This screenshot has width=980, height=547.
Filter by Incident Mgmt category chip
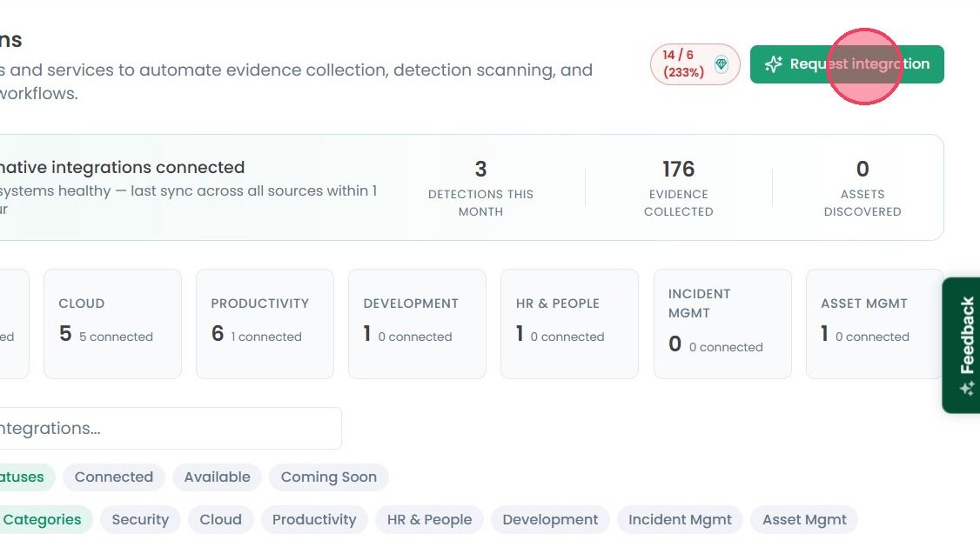(x=680, y=519)
